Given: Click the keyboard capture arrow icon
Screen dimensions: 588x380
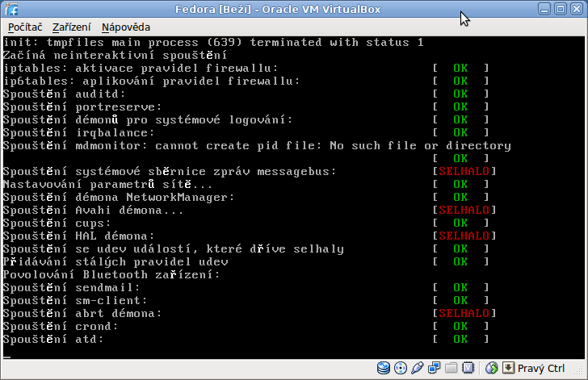Looking at the screenshot, I should coord(508,368).
